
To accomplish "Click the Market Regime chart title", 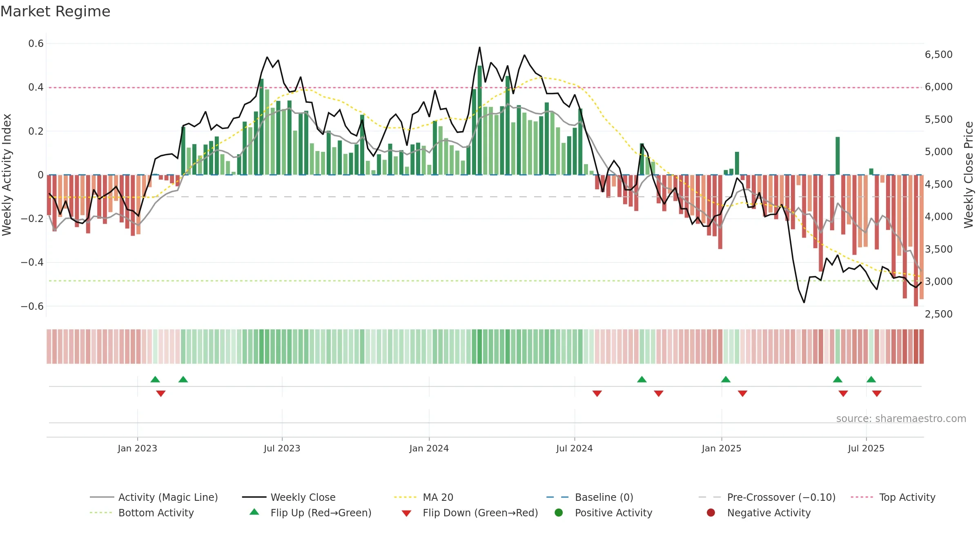I will (x=55, y=11).
